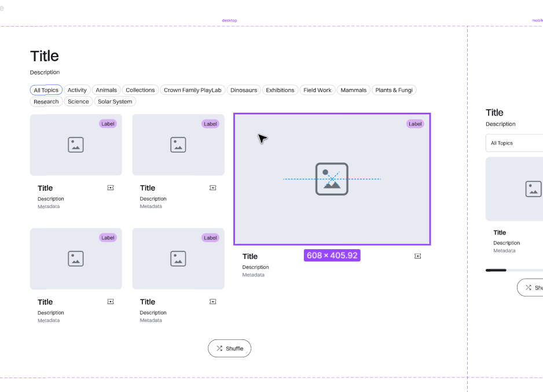Select top-left small card image thumbnail
The height and width of the screenshot is (392, 543).
tap(76, 145)
